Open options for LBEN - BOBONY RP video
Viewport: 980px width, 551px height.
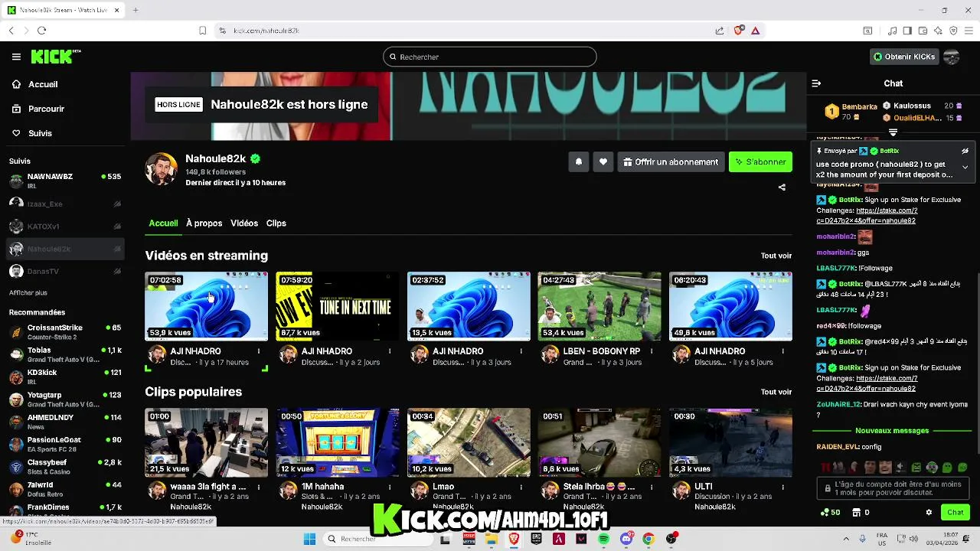pos(652,351)
